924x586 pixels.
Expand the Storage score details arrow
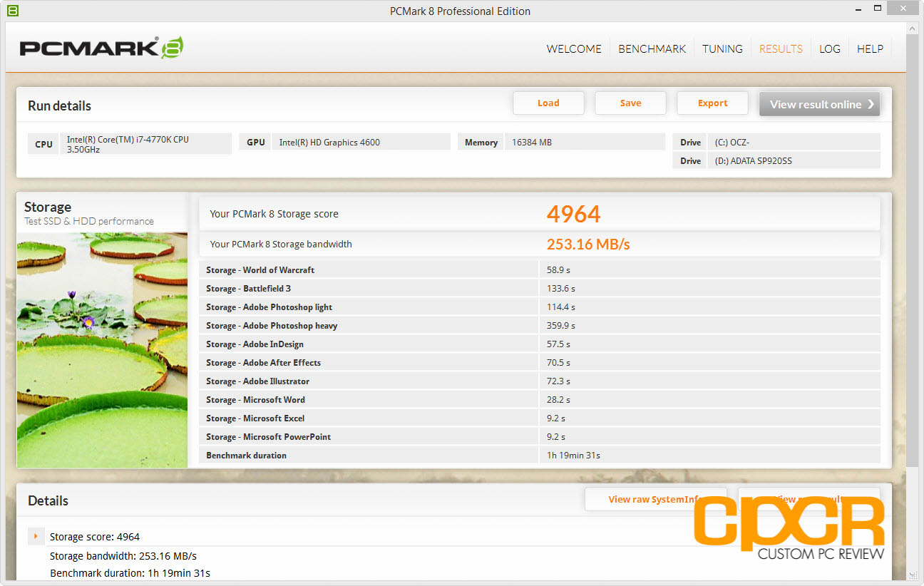click(35, 535)
